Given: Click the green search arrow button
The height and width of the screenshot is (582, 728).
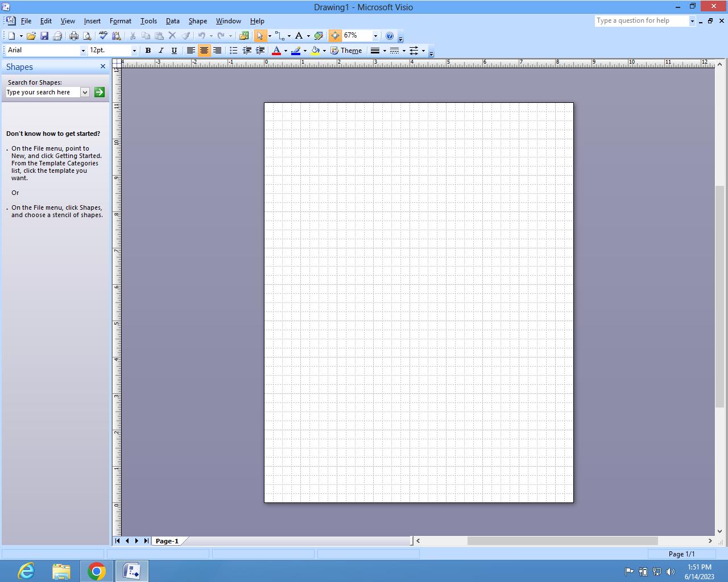Looking at the screenshot, I should [100, 92].
